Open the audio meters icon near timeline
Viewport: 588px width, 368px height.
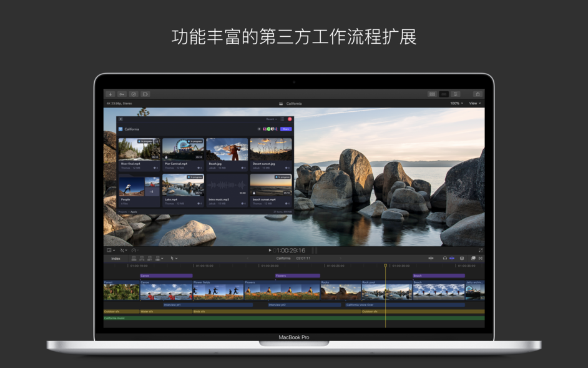[x=462, y=257]
